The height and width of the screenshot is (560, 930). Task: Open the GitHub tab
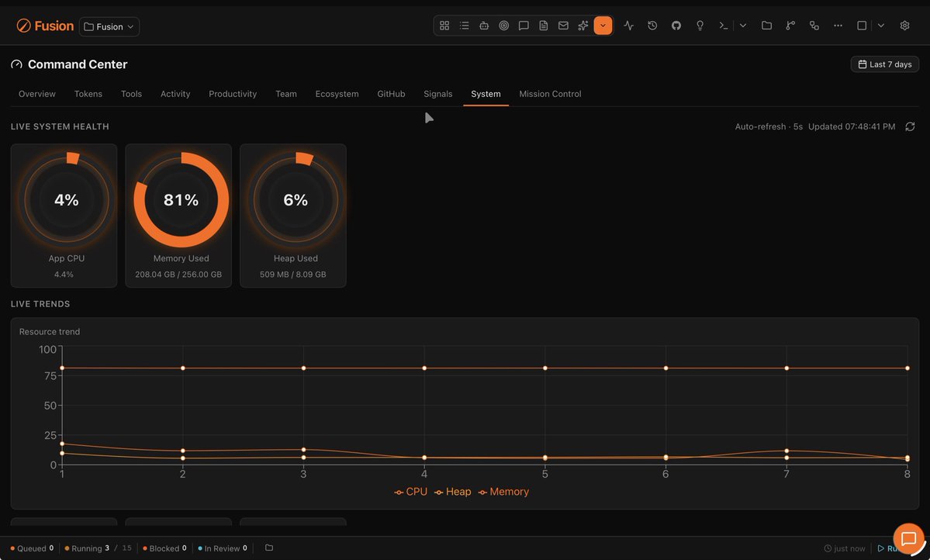point(391,94)
